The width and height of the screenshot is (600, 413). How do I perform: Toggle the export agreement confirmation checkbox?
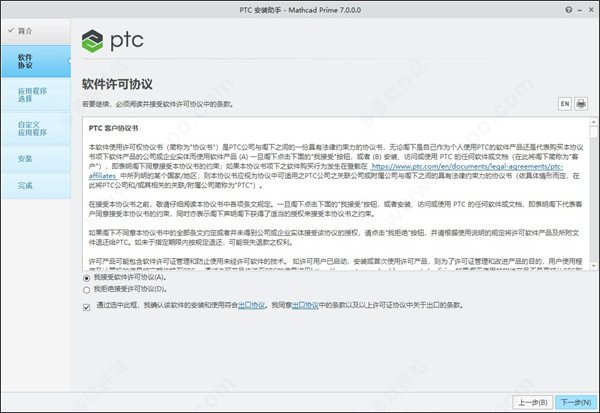[x=86, y=307]
